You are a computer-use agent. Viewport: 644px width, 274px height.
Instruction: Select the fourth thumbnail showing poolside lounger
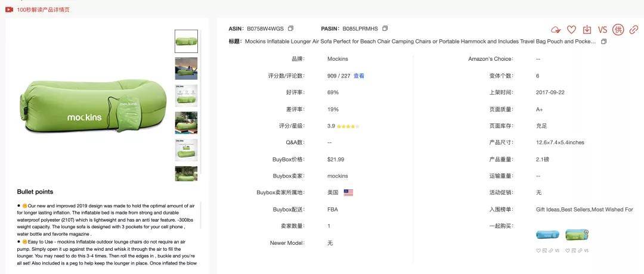186,123
